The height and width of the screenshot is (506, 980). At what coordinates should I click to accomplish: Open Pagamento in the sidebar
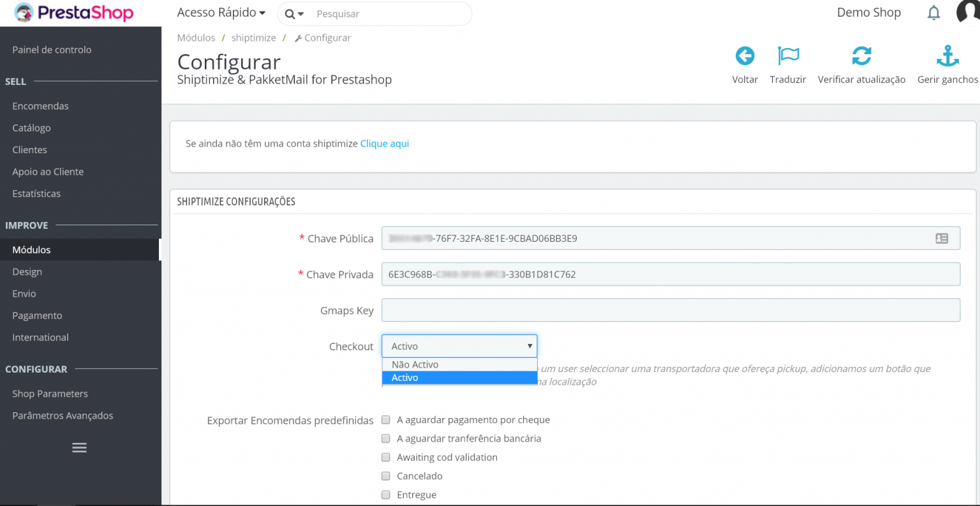(37, 316)
